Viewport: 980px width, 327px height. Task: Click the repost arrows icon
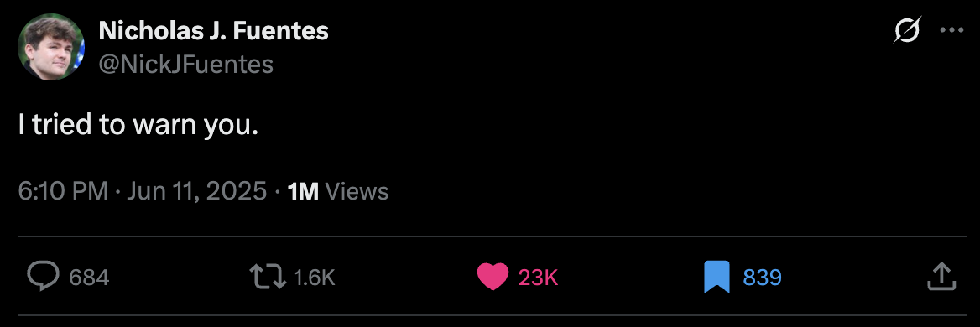[268, 277]
